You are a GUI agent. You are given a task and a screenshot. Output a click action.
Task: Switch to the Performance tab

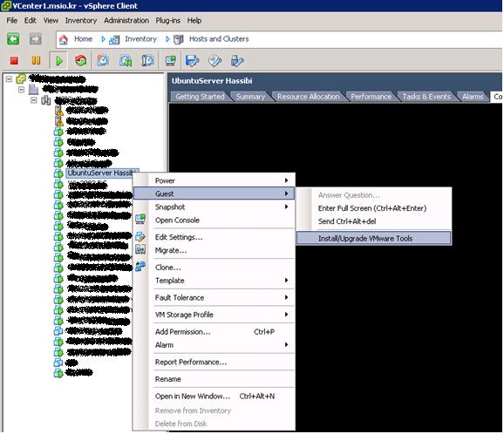click(x=371, y=97)
